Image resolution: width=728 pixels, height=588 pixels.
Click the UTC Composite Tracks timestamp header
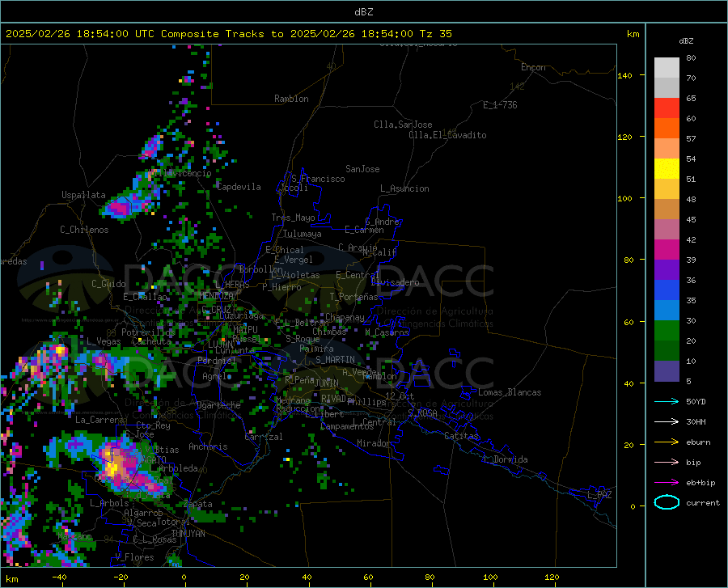click(228, 34)
